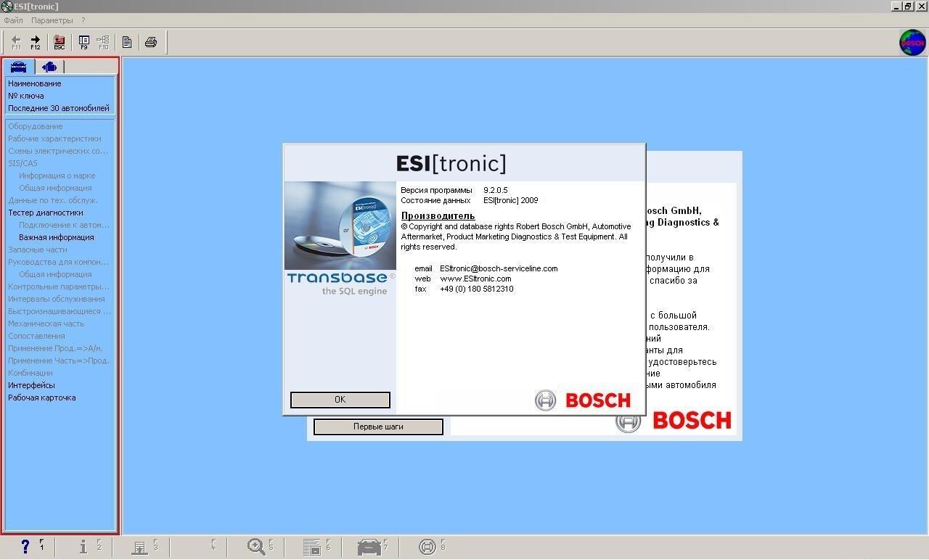Click the F2 info icon
Image resolution: width=929 pixels, height=560 pixels.
[83, 547]
